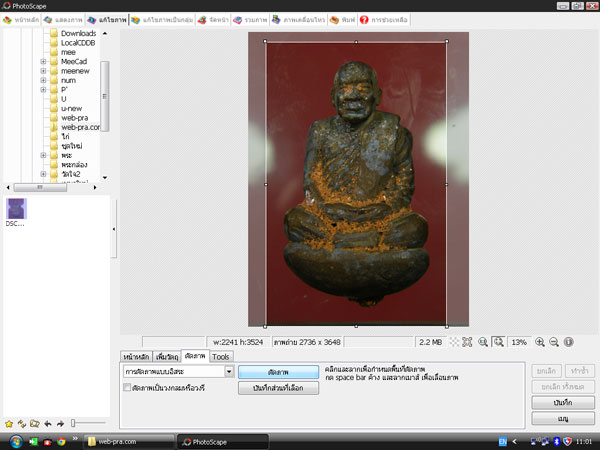600x450 pixels.
Task: Open Chrome from the taskbar
Action: coord(61,442)
